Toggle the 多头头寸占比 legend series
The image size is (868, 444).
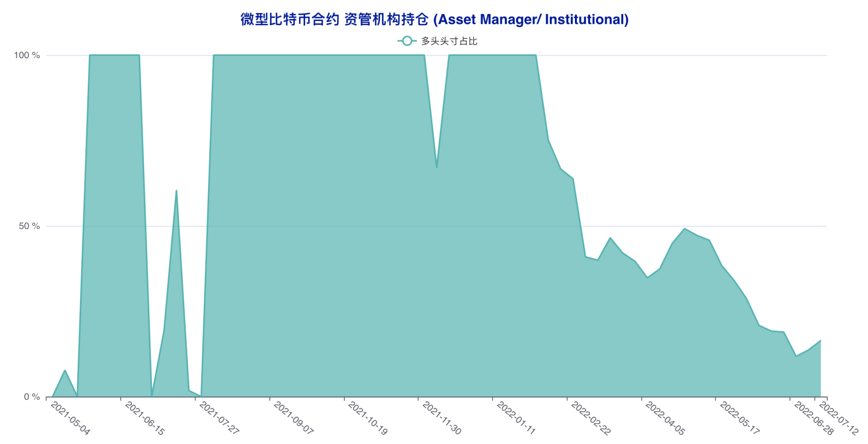(437, 41)
